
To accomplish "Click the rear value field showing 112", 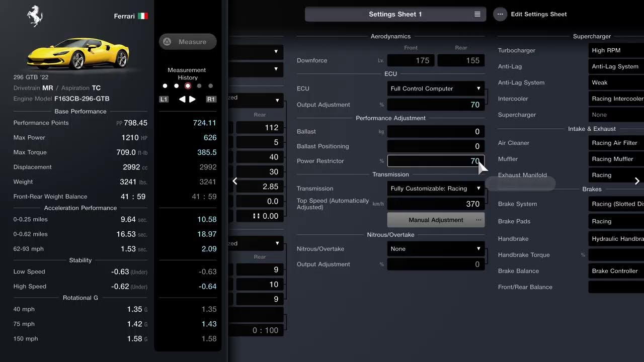I will click(x=260, y=128).
